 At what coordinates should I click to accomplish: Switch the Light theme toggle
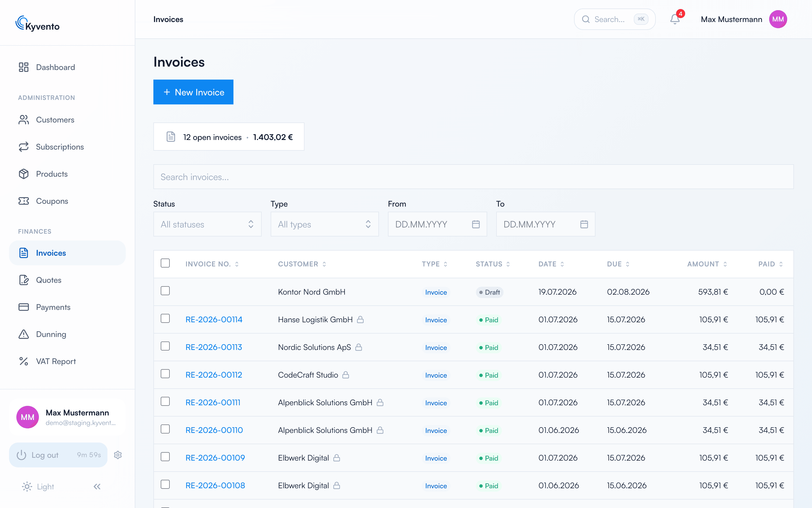click(x=38, y=487)
